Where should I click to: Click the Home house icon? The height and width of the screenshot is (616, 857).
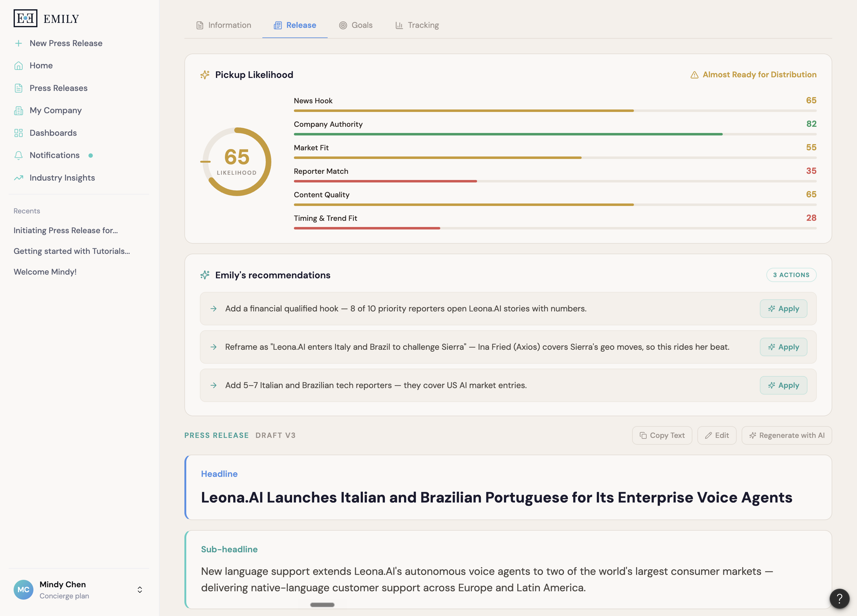point(19,65)
